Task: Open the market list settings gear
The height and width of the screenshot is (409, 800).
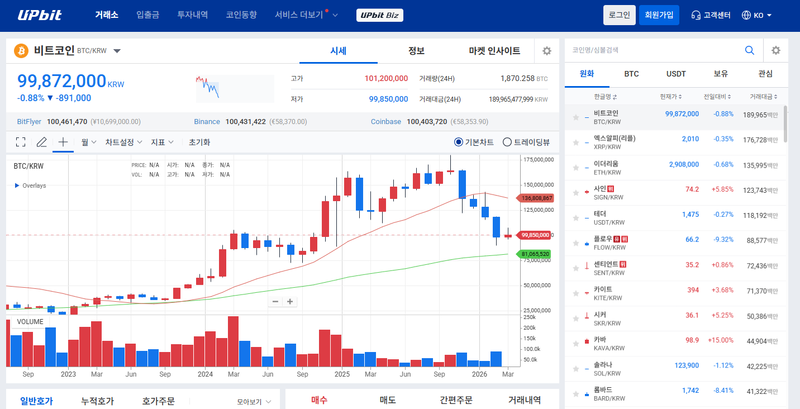Action: pos(776,49)
